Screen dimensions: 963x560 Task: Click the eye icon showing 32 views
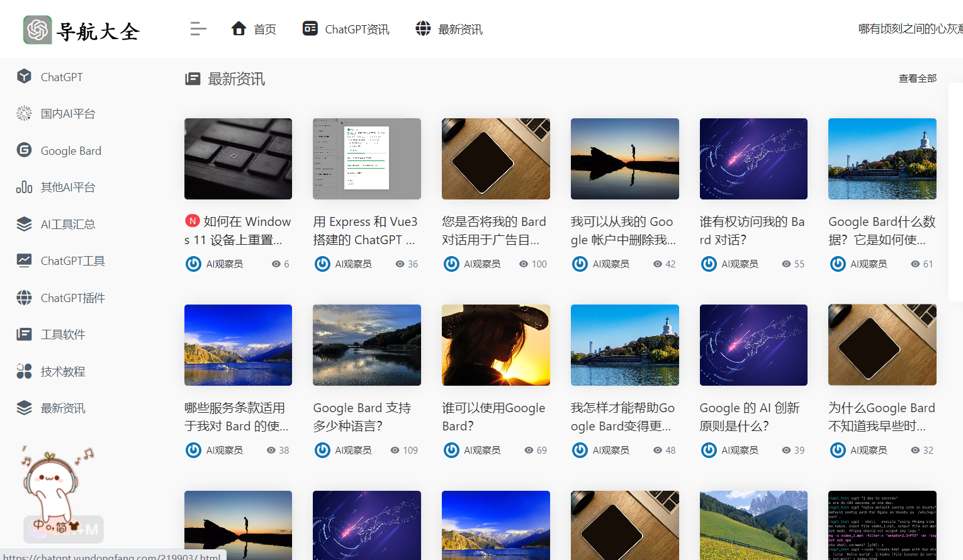click(x=916, y=451)
